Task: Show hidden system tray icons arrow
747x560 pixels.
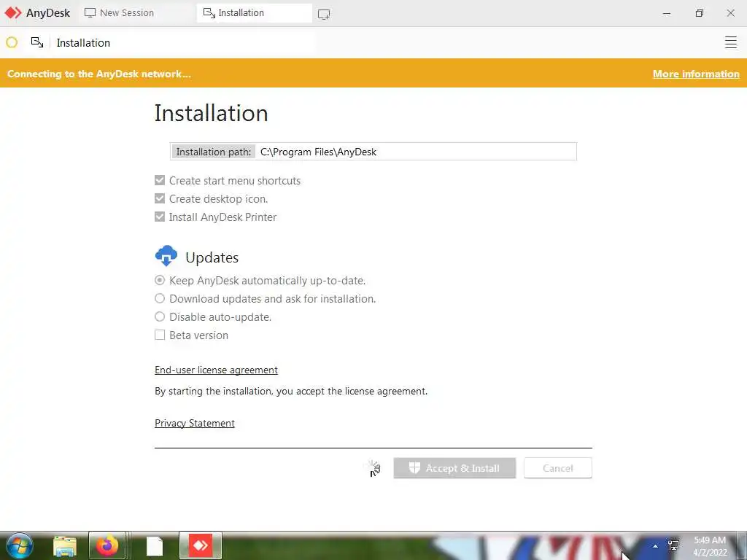Action: point(656,545)
